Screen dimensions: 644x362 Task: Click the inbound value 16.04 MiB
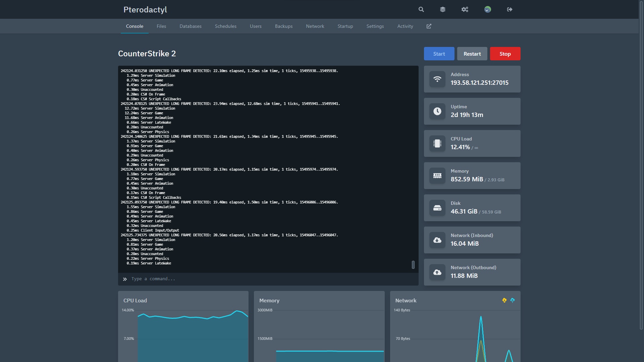click(x=465, y=244)
